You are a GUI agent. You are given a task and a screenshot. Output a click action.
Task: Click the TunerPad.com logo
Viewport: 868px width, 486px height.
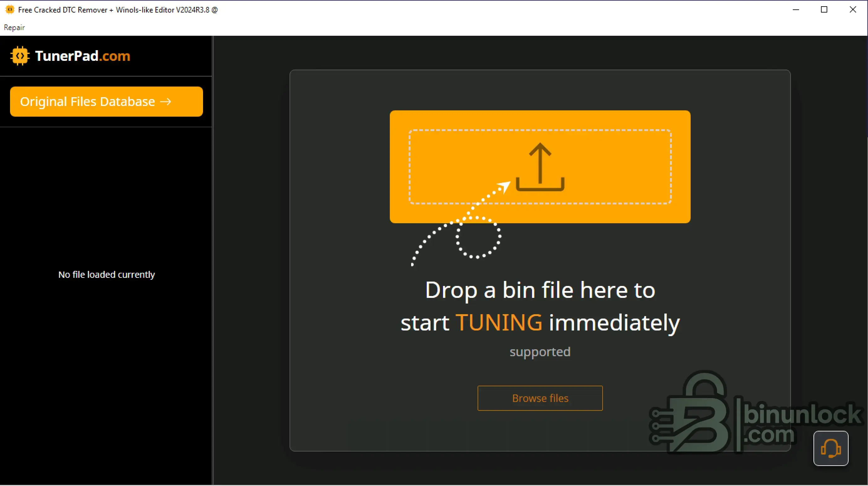tap(71, 55)
